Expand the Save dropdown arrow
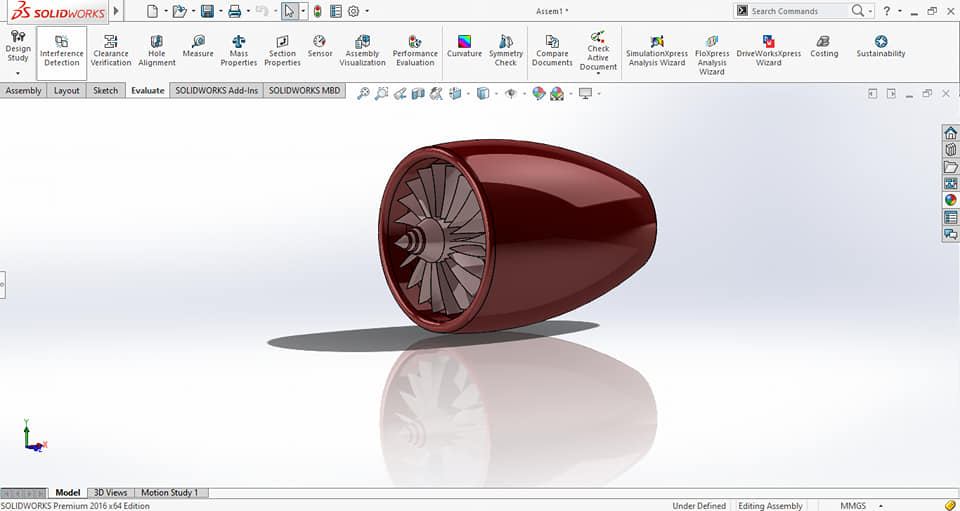 tap(220, 11)
